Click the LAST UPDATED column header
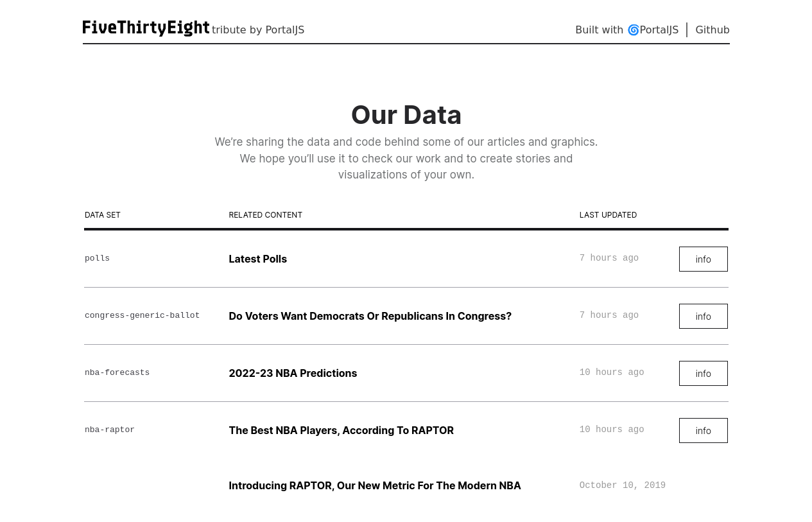The image size is (812, 522). [x=608, y=215]
